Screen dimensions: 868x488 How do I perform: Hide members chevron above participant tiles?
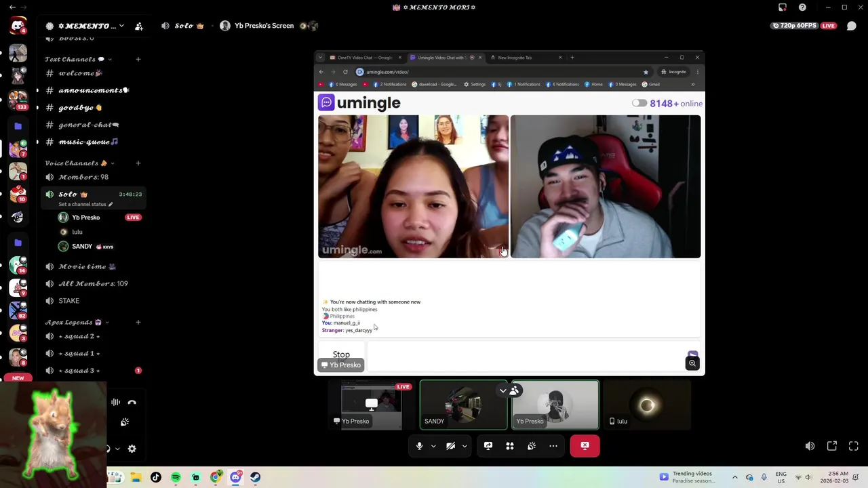(x=503, y=390)
